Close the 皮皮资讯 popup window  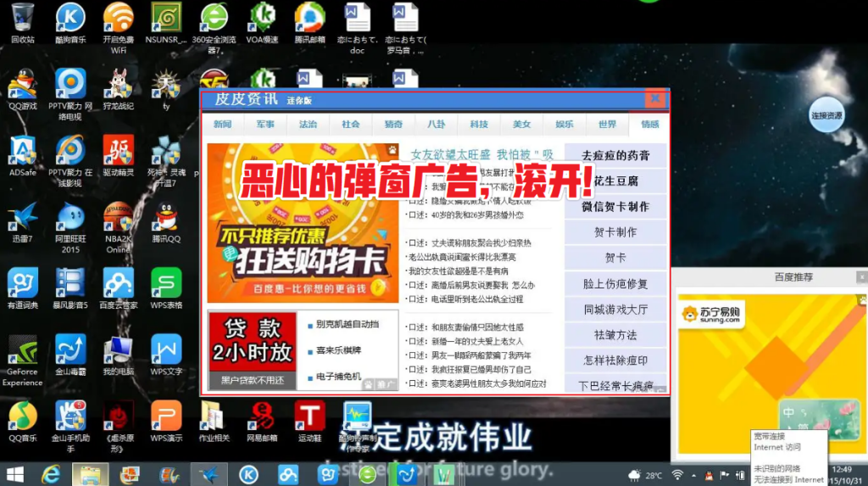coord(655,99)
